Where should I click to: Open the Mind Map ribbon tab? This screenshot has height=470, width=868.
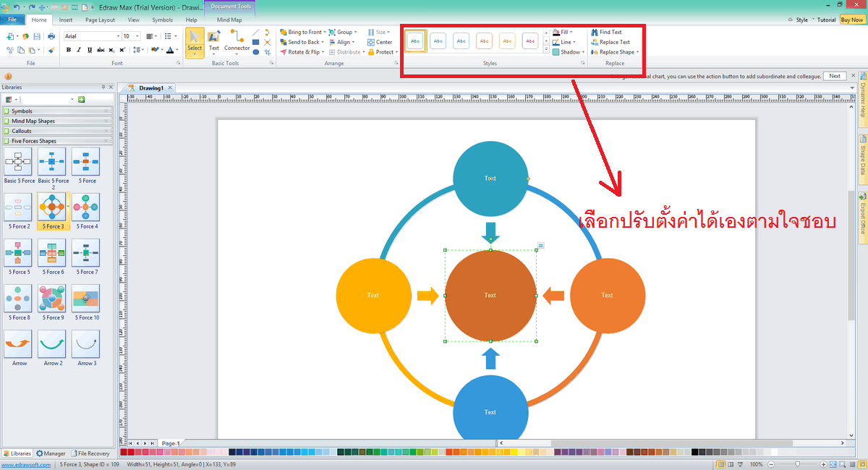[x=229, y=20]
